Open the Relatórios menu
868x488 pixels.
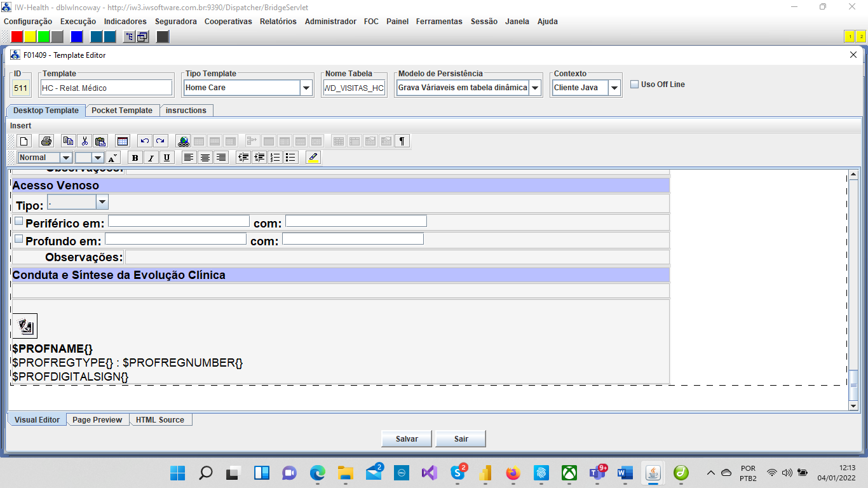point(278,22)
